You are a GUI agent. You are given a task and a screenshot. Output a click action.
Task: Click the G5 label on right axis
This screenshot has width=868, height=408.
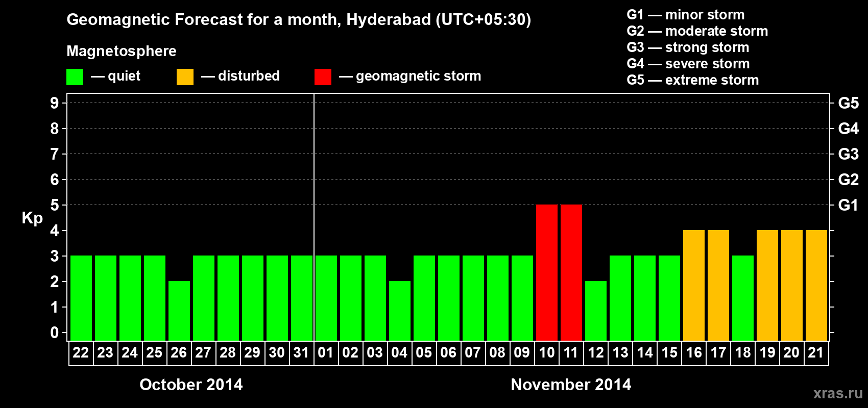(848, 103)
